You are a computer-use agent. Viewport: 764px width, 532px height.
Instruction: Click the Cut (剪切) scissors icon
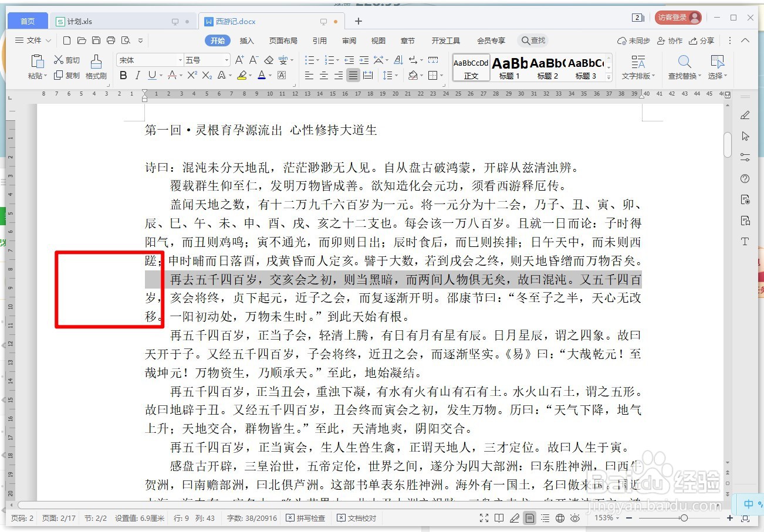tap(66, 59)
